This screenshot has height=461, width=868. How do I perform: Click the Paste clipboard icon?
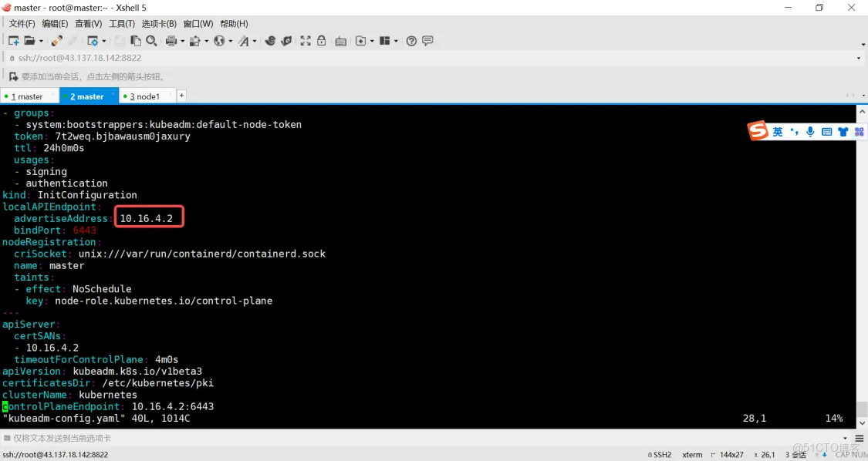pos(136,41)
